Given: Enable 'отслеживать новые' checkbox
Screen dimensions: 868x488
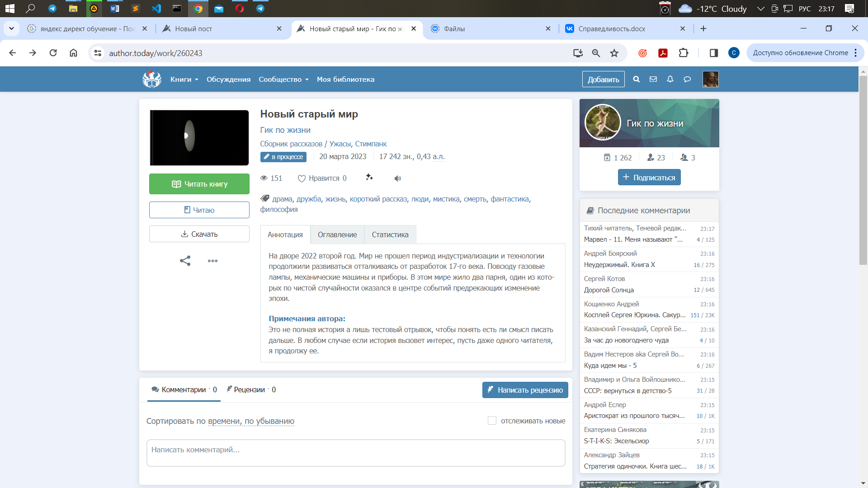Looking at the screenshot, I should pos(492,421).
